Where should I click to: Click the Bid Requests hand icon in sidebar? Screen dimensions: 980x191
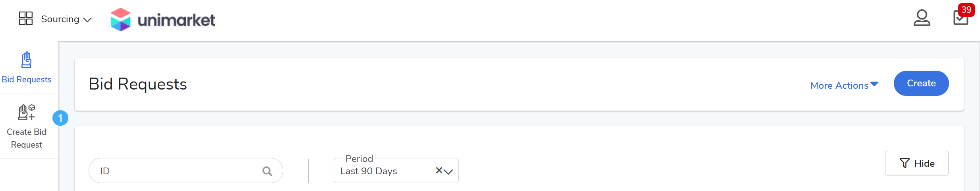(26, 60)
